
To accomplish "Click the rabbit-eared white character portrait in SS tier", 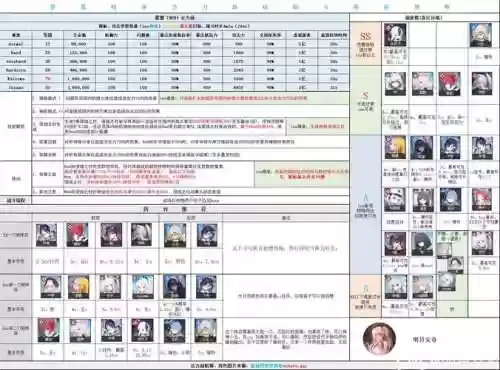I will click(x=395, y=35).
